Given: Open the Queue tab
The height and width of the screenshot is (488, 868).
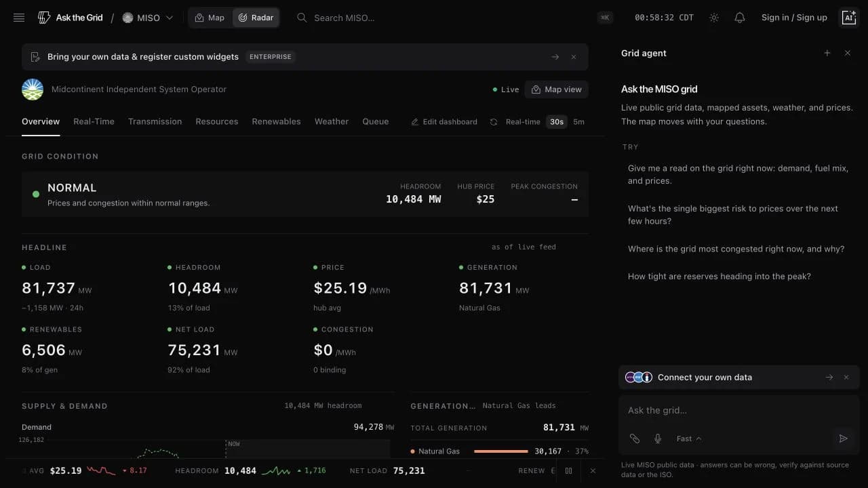Looking at the screenshot, I should coord(376,121).
